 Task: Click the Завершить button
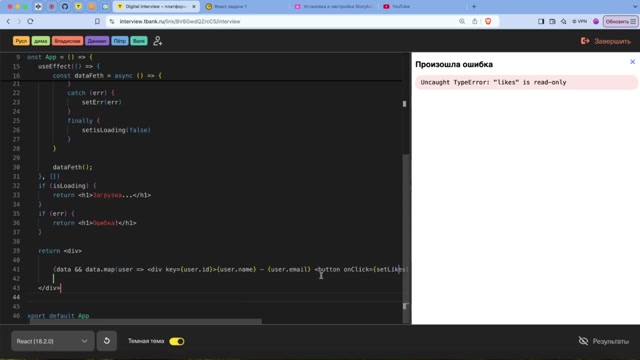[606, 41]
